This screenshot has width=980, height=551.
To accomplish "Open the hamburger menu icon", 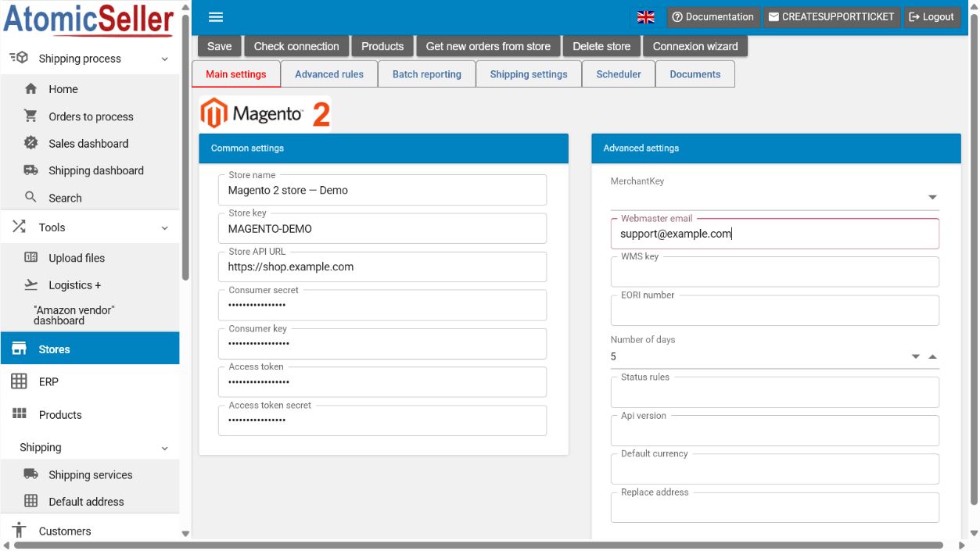I will tap(216, 17).
